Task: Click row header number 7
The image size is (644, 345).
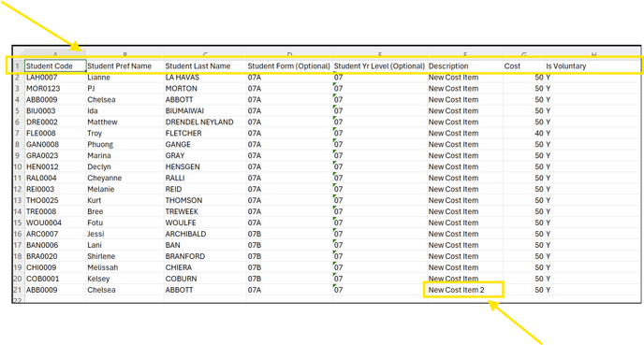Action: coord(17,134)
